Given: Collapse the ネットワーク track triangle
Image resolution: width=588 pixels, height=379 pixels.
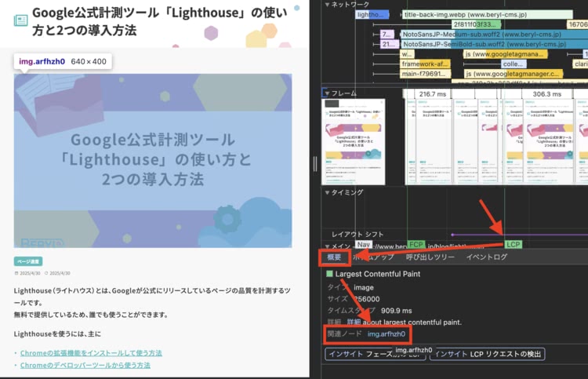Looking at the screenshot, I should [x=327, y=5].
